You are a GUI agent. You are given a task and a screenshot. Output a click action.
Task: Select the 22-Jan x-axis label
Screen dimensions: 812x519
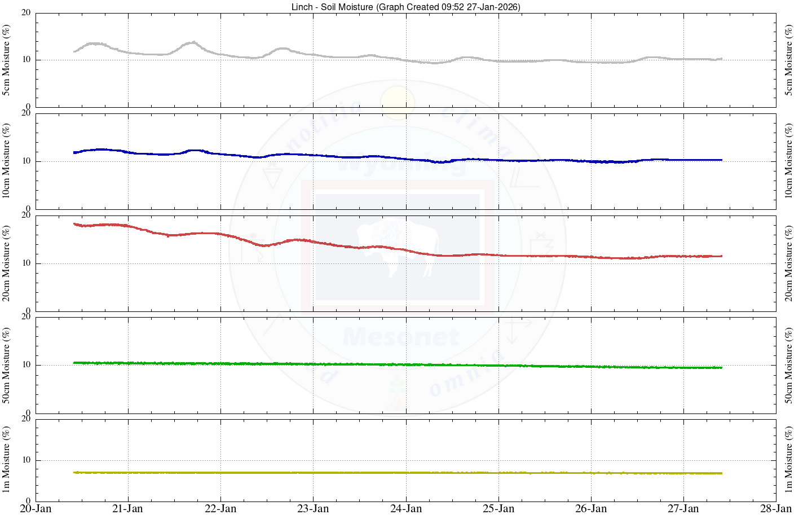point(220,509)
